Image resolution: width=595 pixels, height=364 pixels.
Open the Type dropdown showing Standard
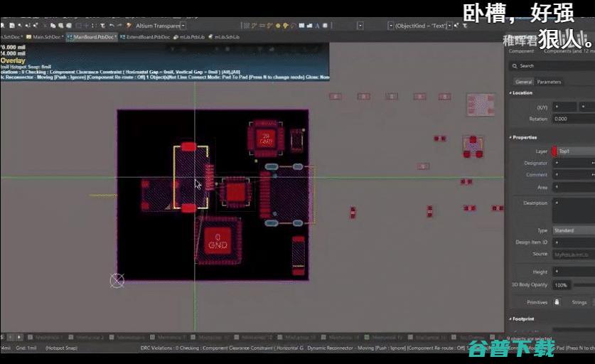pos(574,230)
